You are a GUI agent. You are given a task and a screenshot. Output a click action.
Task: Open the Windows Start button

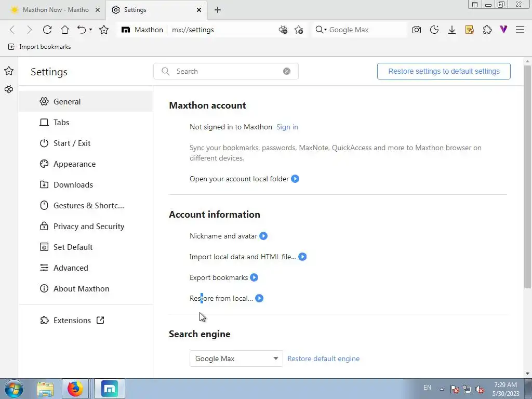pos(14,389)
